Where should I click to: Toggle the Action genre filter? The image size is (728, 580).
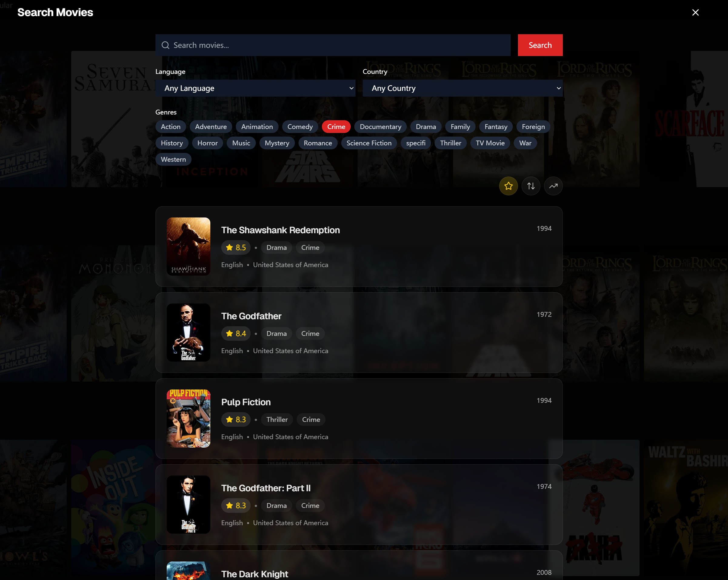coord(171,127)
